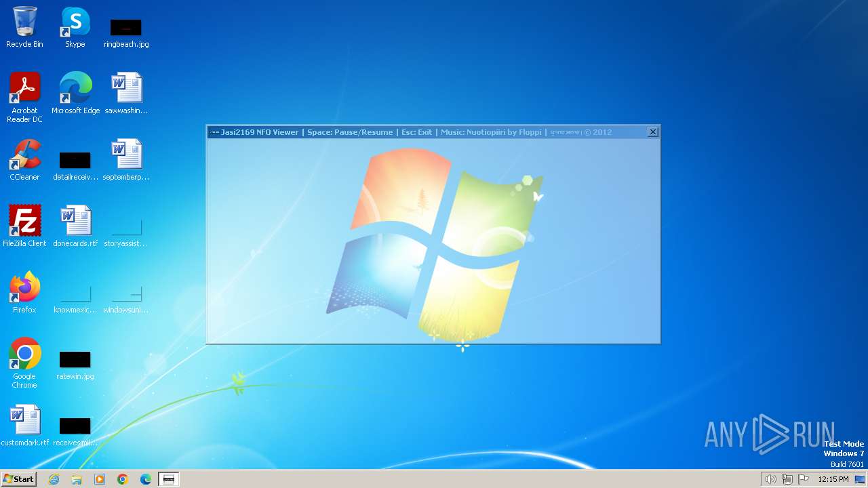
Task: Close the Jasi2169 NFO Viewer window
Action: [x=652, y=132]
